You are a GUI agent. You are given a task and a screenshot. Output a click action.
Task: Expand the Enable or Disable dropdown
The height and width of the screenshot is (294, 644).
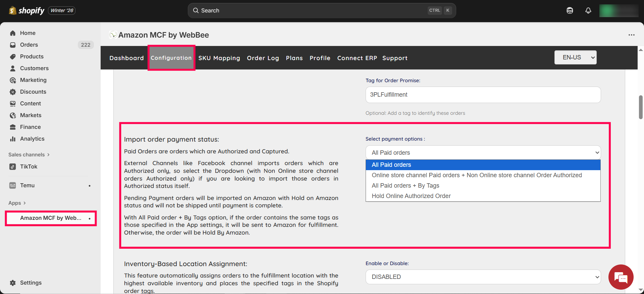483,277
